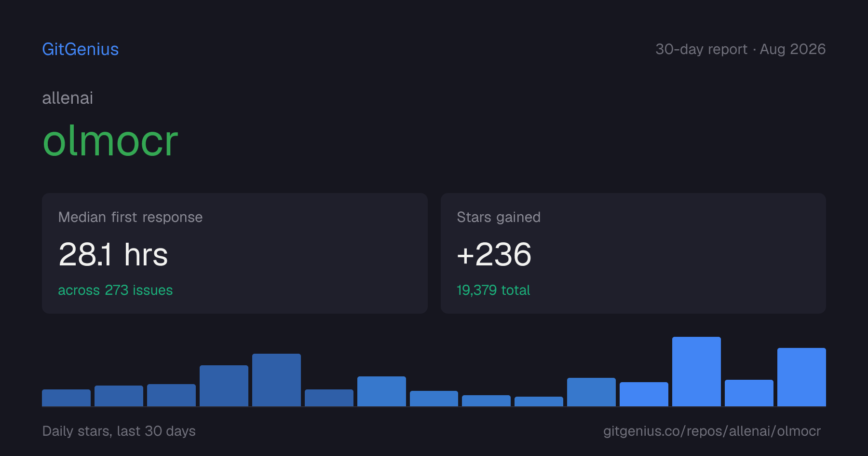The width and height of the screenshot is (868, 456).
Task: Click the GitGenius brand link
Action: [81, 49]
